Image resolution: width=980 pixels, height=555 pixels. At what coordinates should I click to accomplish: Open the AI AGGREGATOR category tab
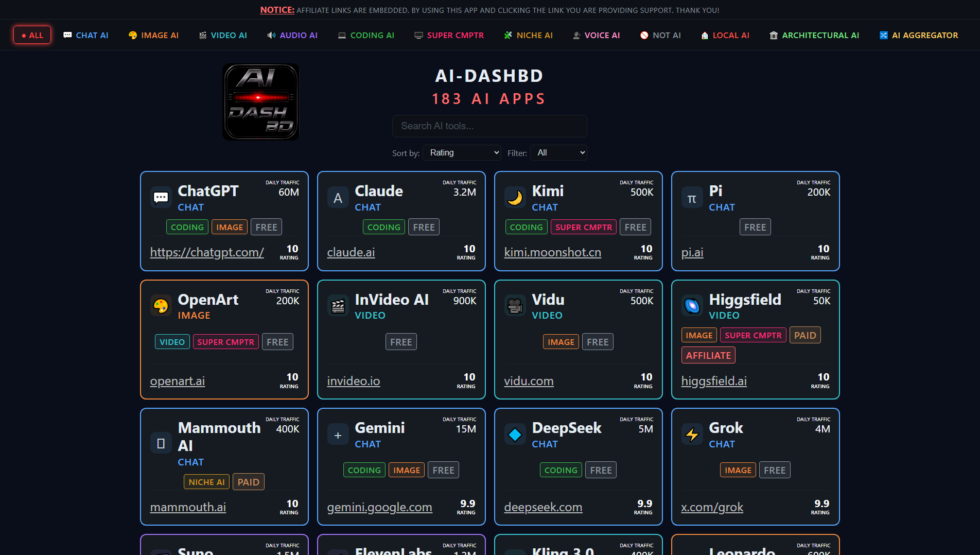919,35
